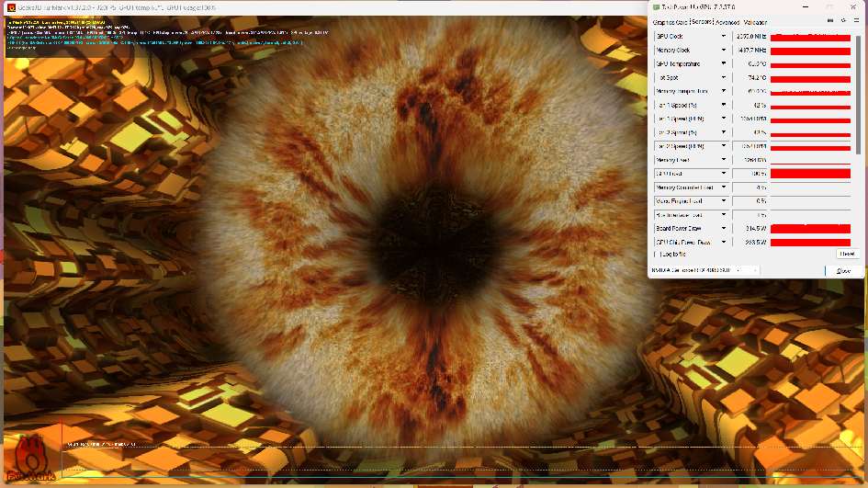The image size is (868, 488).
Task: Enable the Log to file checkbox
Action: [656, 254]
